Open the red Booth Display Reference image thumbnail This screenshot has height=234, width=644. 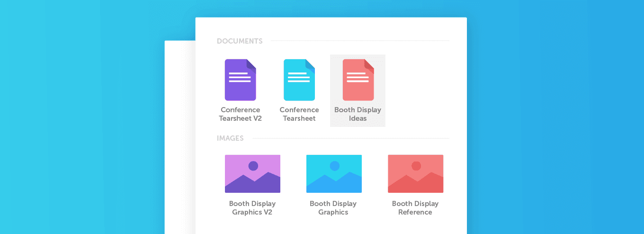(x=416, y=174)
